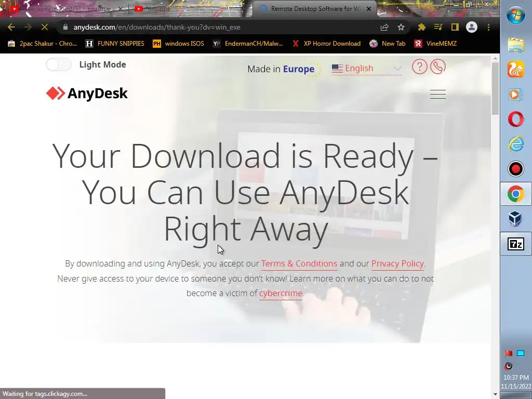Open Windows Explorer from the taskbar

(x=516, y=45)
